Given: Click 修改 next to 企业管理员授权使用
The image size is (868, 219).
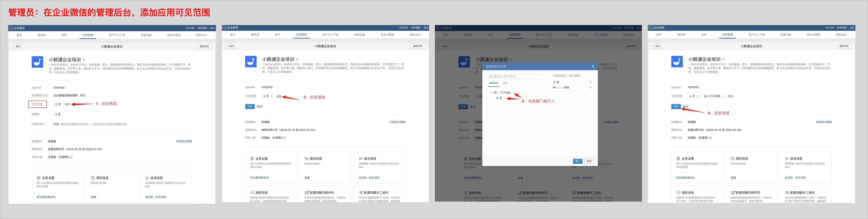Looking at the screenshot, I should click(82, 95).
